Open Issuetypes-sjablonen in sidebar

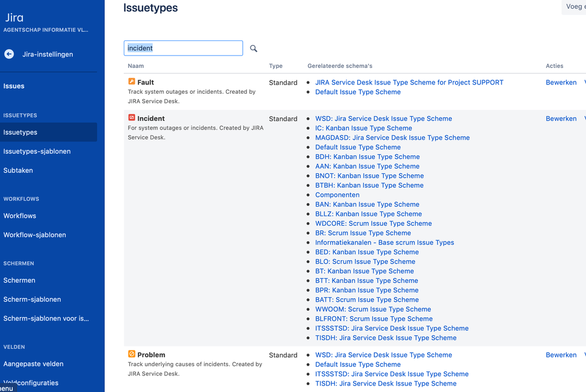pyautogui.click(x=37, y=151)
